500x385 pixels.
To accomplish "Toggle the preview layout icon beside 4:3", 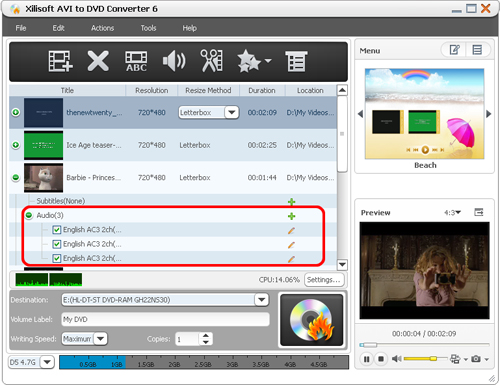I will tap(479, 212).
